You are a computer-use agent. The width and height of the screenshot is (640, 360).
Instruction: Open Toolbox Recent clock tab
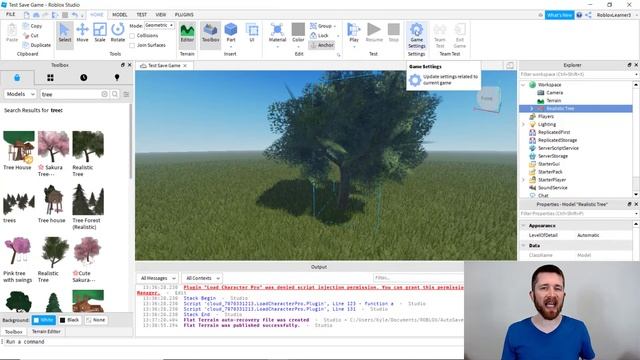pos(84,78)
